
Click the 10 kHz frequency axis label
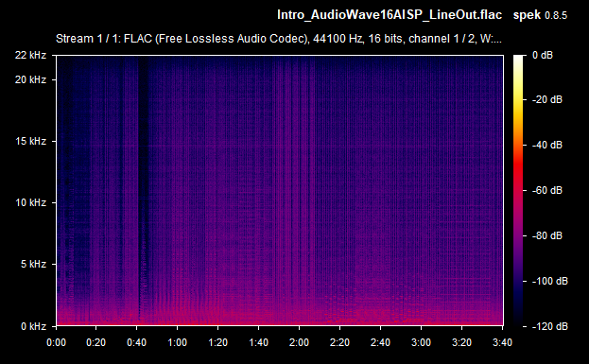coord(30,202)
